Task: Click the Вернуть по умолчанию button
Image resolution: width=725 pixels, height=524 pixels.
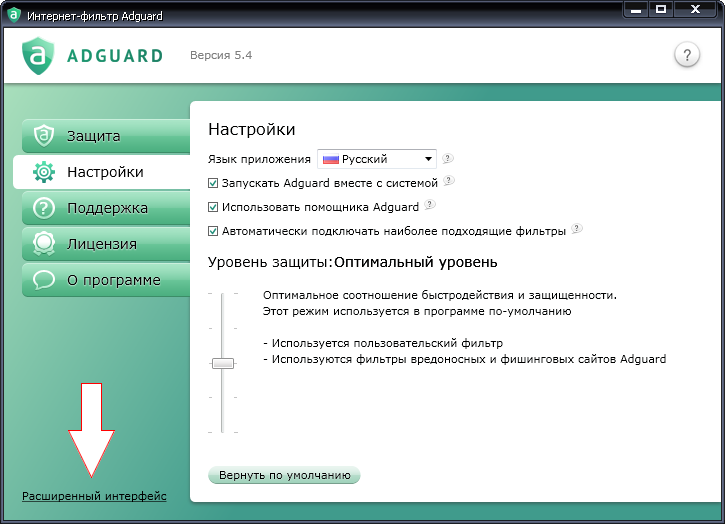Action: click(284, 475)
